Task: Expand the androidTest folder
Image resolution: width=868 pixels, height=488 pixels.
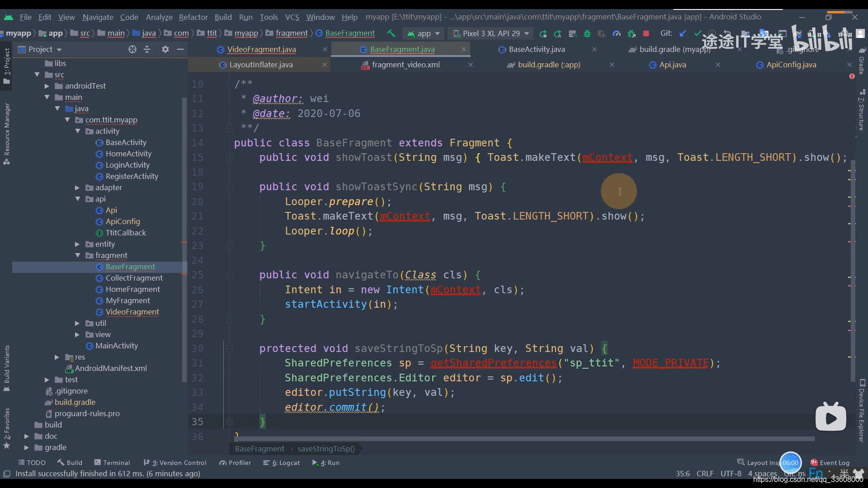Action: pos(47,86)
